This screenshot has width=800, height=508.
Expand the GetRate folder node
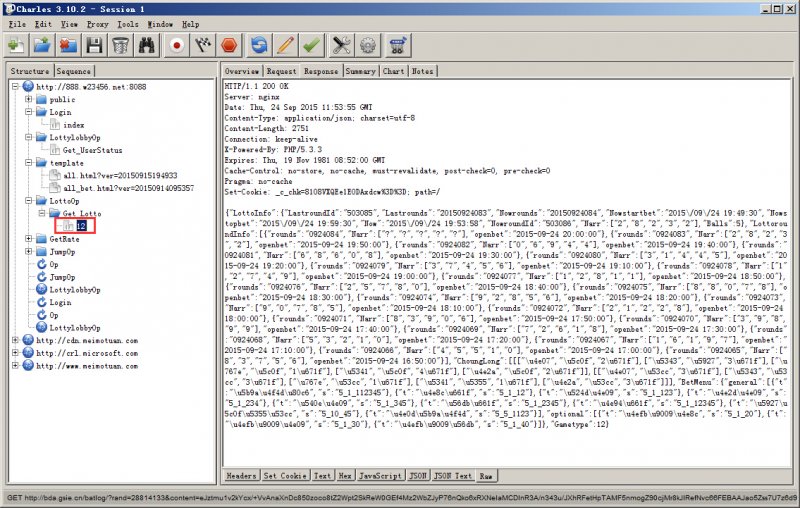pyautogui.click(x=29, y=239)
